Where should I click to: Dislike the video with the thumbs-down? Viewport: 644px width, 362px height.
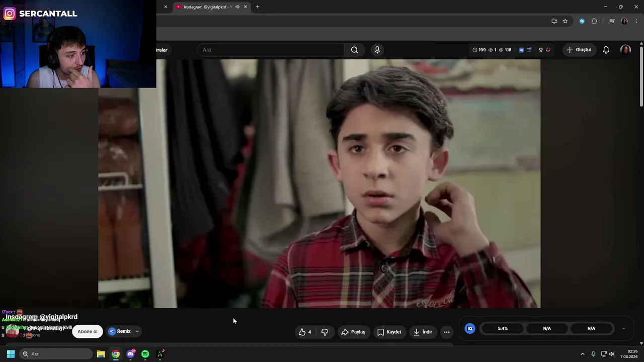coord(325,332)
